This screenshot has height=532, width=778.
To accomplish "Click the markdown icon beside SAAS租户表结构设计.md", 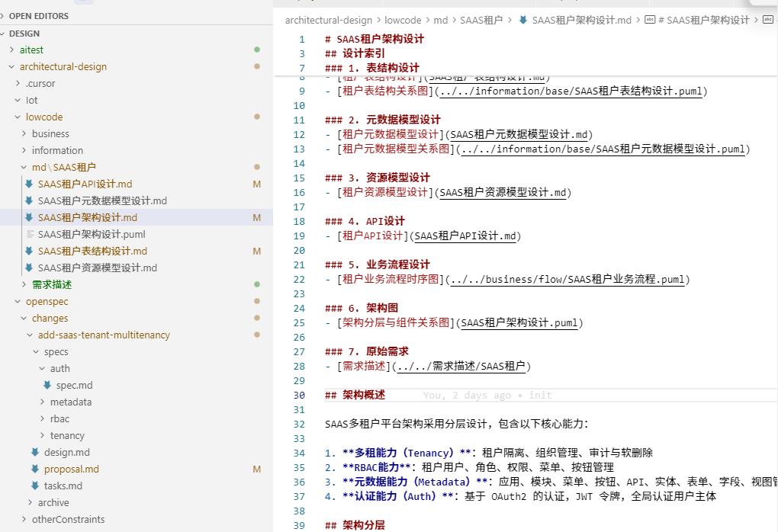I will tap(29, 251).
